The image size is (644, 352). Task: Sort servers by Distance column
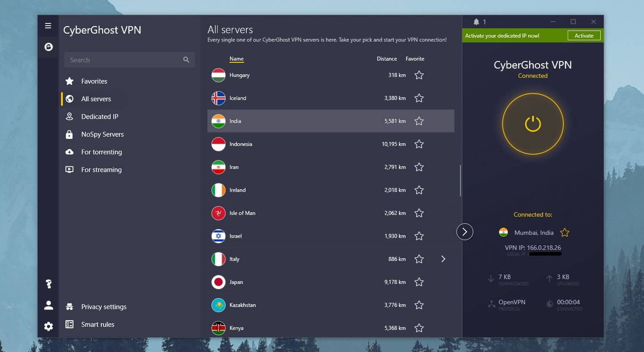click(387, 59)
